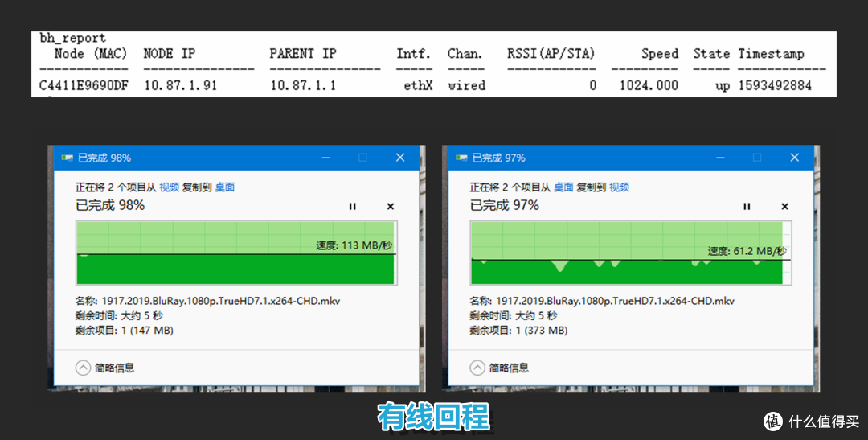Click the node IP 10.87.1.91
This screenshot has width=868, height=440.
pos(181,85)
